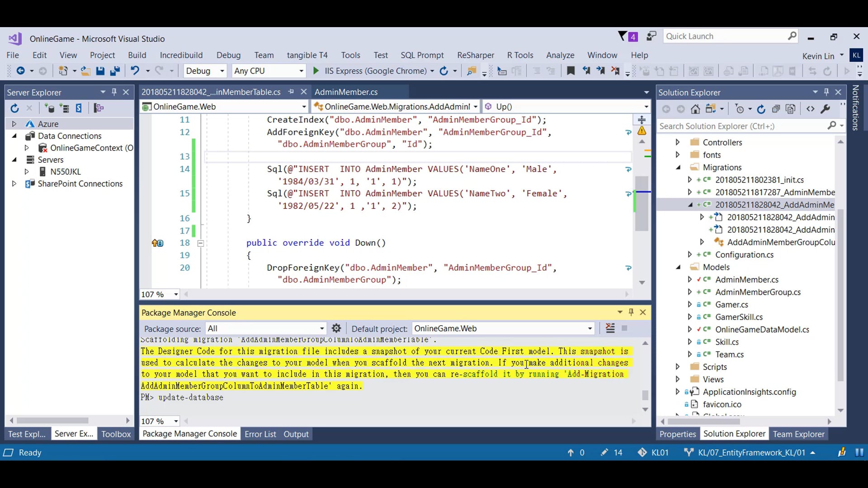Clear the Package Manager Console output

click(610, 328)
